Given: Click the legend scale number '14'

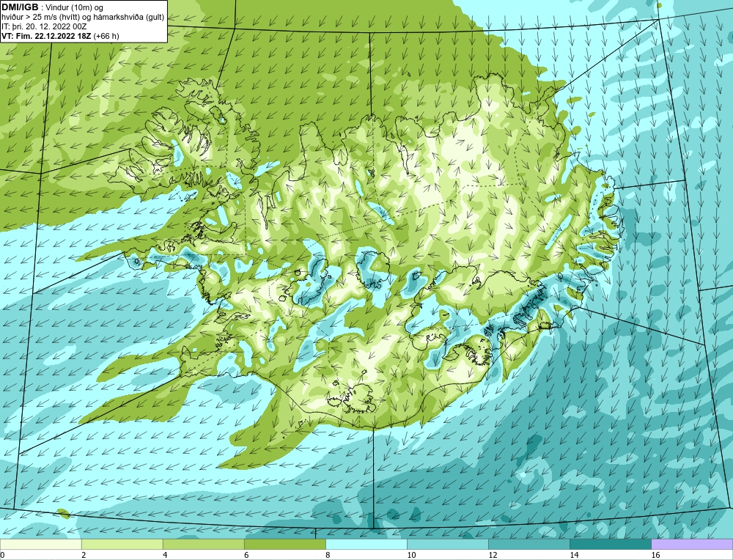Looking at the screenshot, I should (574, 555).
